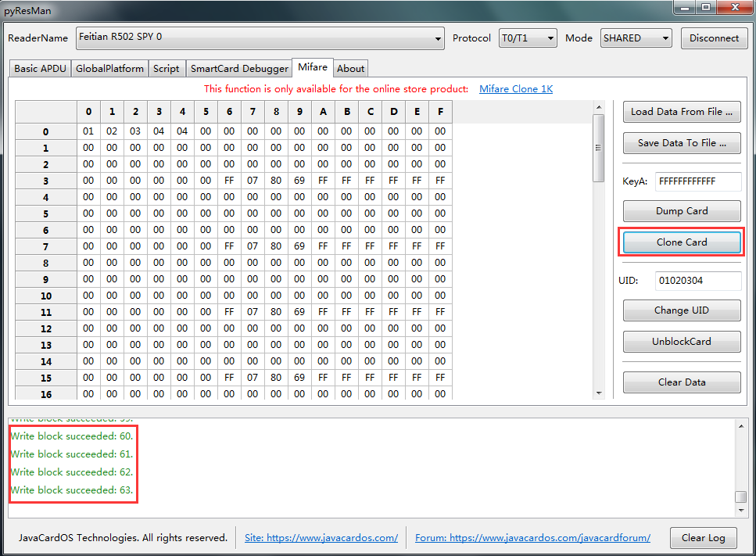Click the UnblockCard button
The width and height of the screenshot is (756, 556).
tap(681, 342)
